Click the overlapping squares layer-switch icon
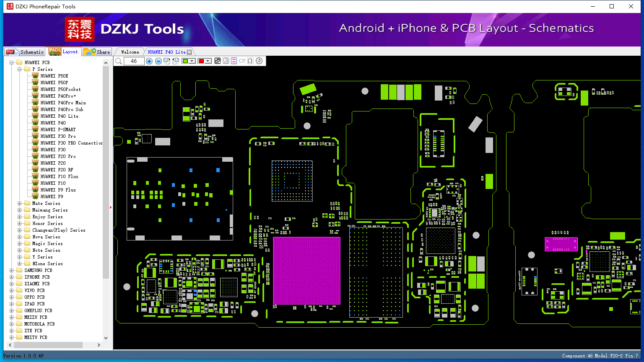 click(218, 61)
